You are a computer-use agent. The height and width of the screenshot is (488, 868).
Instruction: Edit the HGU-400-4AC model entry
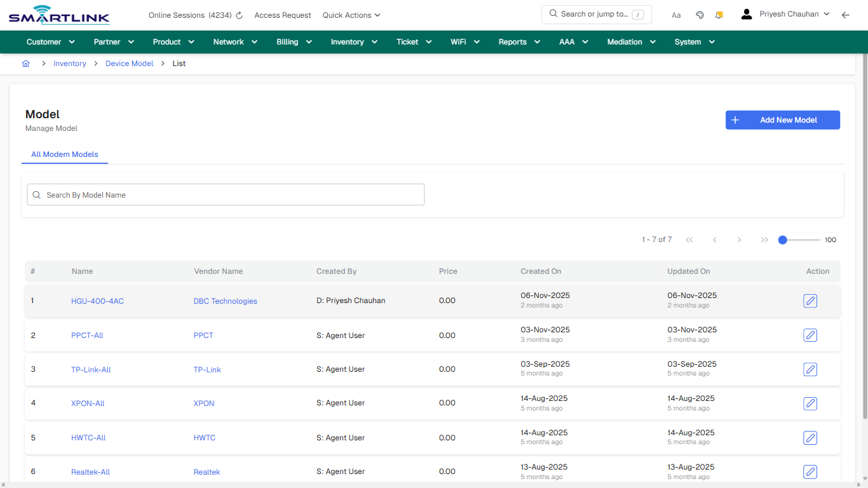[x=810, y=301]
